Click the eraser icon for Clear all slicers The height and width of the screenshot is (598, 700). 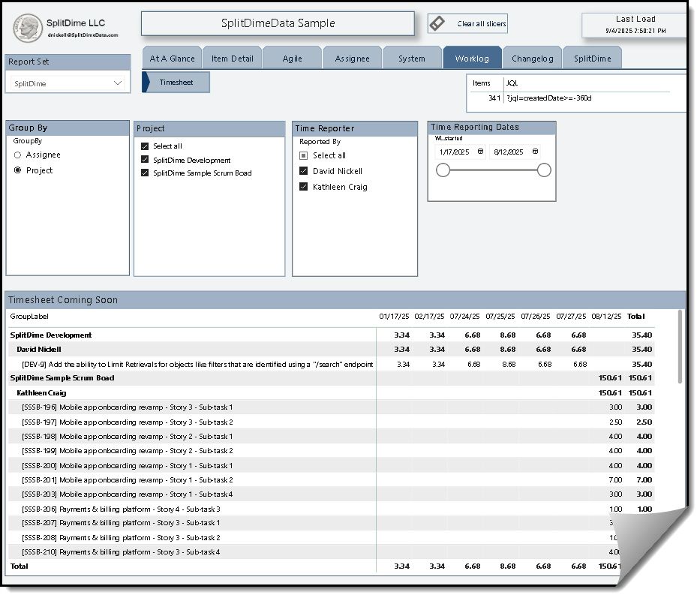(437, 23)
